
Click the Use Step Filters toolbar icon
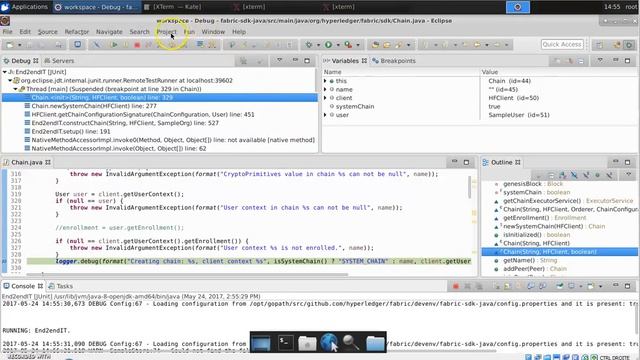pyautogui.click(x=212, y=44)
